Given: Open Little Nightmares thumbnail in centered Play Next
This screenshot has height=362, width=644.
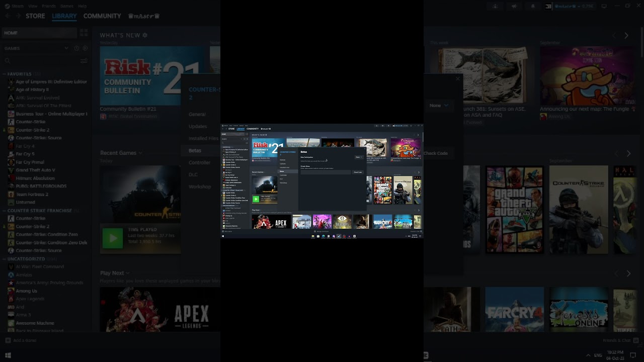Looking at the screenshot, I should [342, 222].
